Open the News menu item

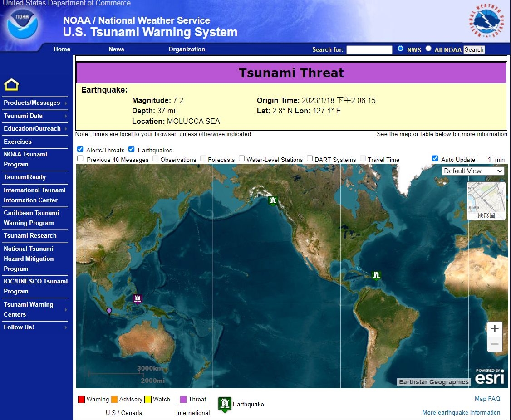[x=116, y=49]
